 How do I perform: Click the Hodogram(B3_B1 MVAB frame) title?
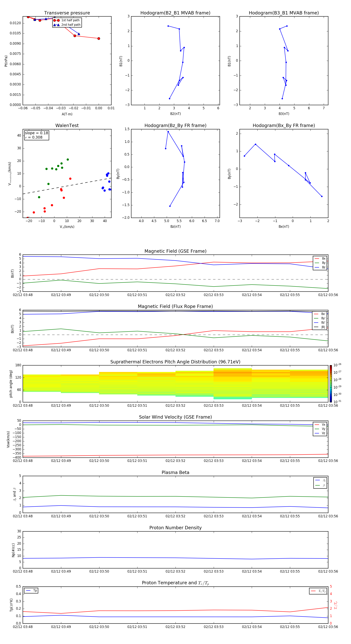(x=284, y=13)
